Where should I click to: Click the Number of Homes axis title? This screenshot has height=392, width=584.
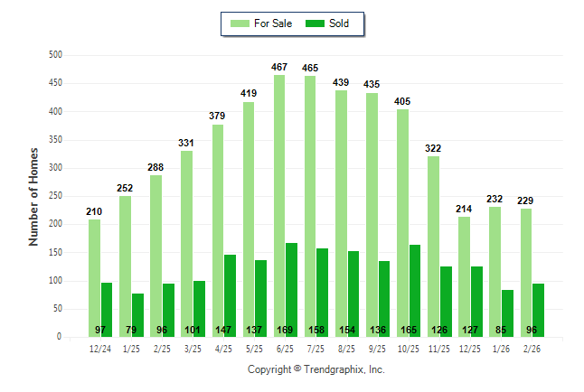click(x=34, y=197)
